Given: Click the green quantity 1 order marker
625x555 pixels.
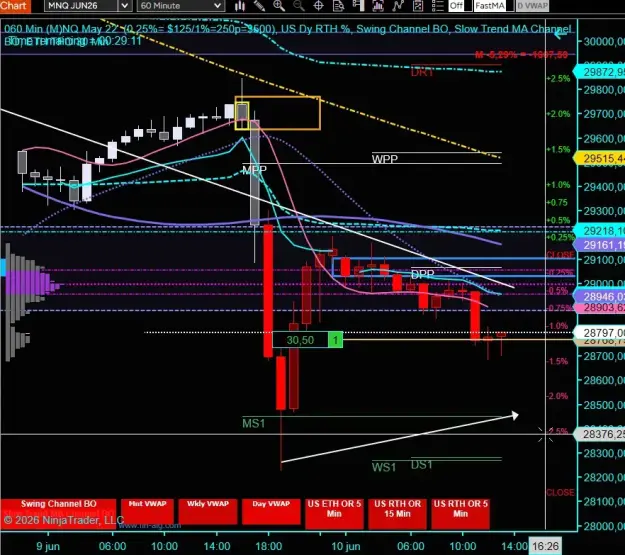Looking at the screenshot, I should pyautogui.click(x=336, y=340).
